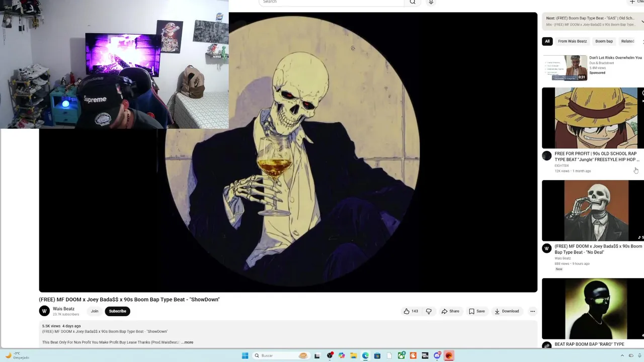Expand the description with ...more
The width and height of the screenshot is (644, 362).
(187, 342)
